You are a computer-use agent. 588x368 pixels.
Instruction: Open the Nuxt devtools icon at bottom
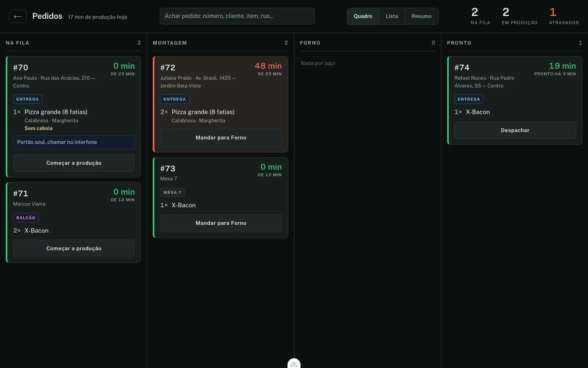pos(294,364)
